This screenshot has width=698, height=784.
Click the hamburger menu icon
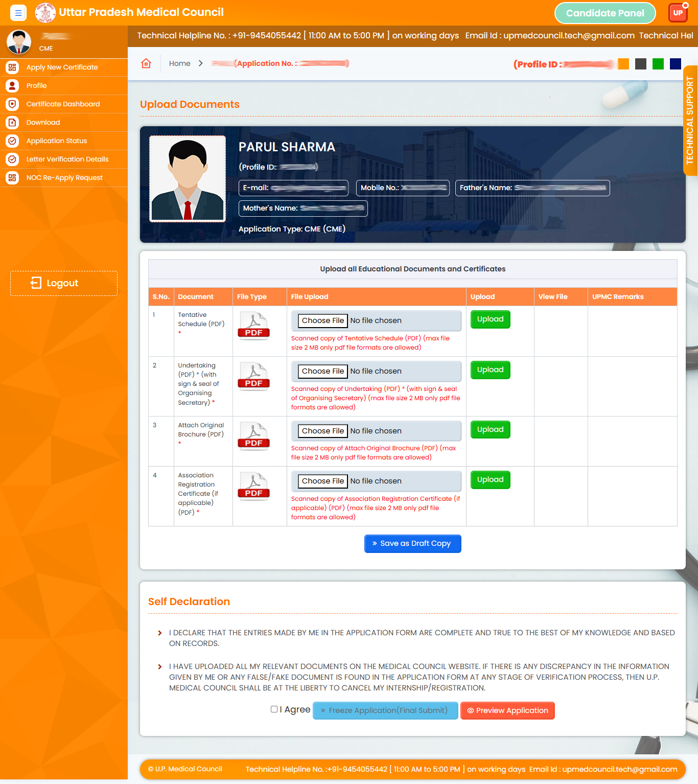[x=18, y=13]
